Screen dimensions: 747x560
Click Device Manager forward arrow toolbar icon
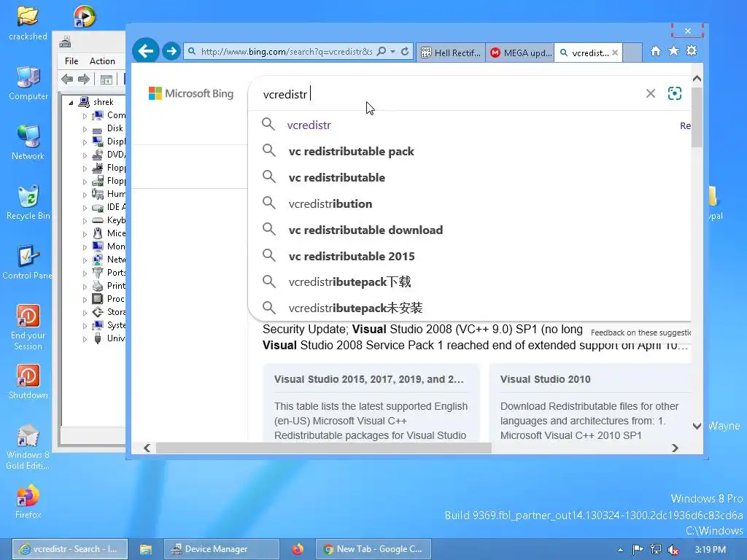(84, 79)
